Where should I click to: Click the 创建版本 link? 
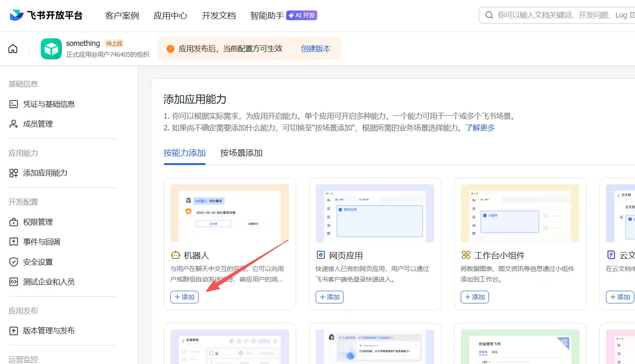click(315, 49)
